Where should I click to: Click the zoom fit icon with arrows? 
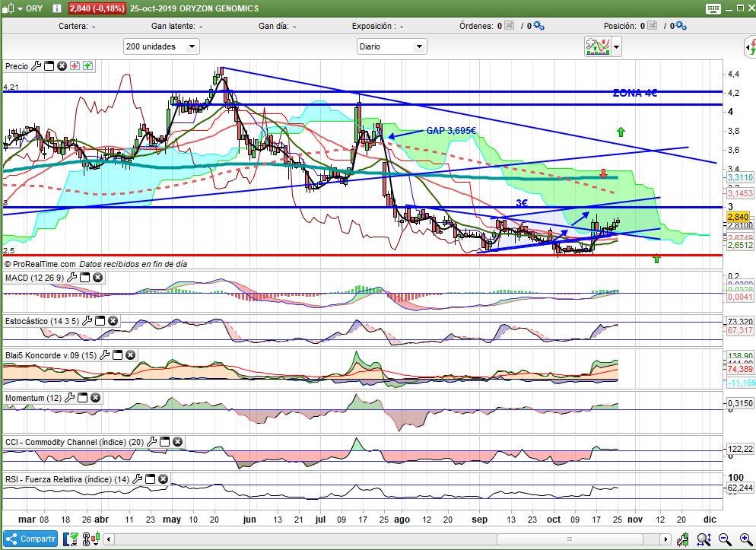[704, 539]
